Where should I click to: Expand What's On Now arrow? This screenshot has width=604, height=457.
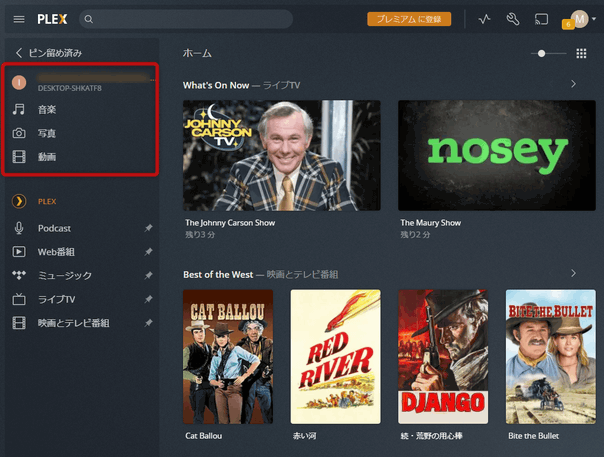574,84
